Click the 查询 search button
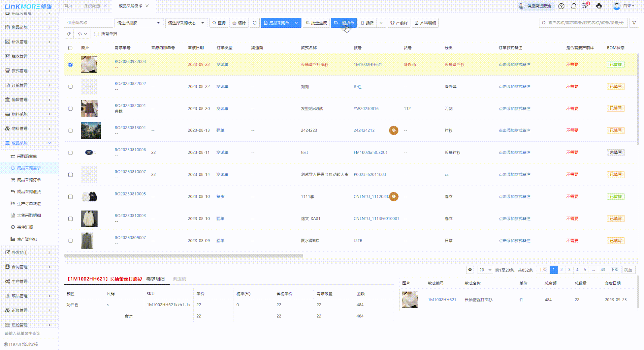This screenshot has height=350, width=644. click(219, 23)
